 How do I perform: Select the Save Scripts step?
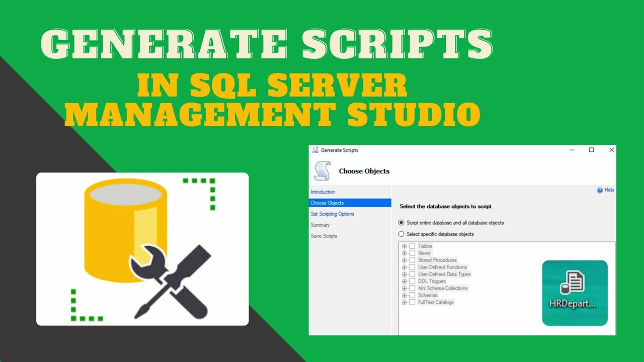(324, 236)
